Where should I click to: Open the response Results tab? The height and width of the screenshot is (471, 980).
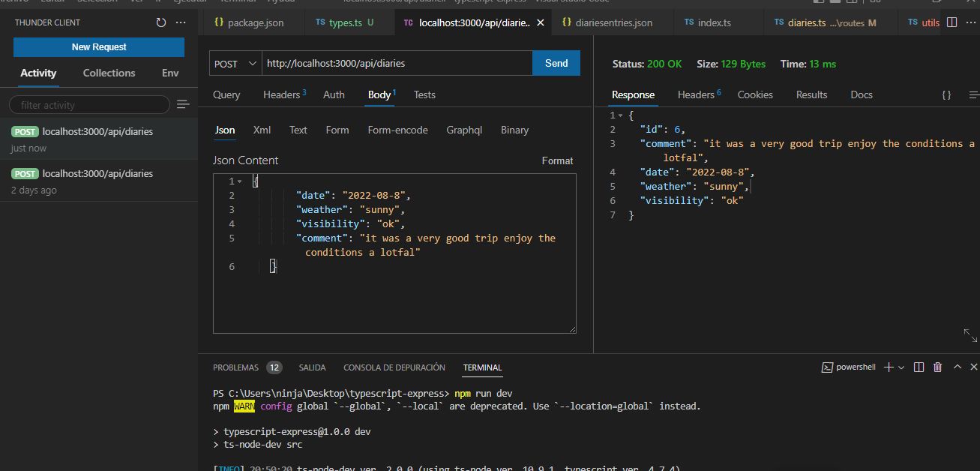(x=811, y=94)
